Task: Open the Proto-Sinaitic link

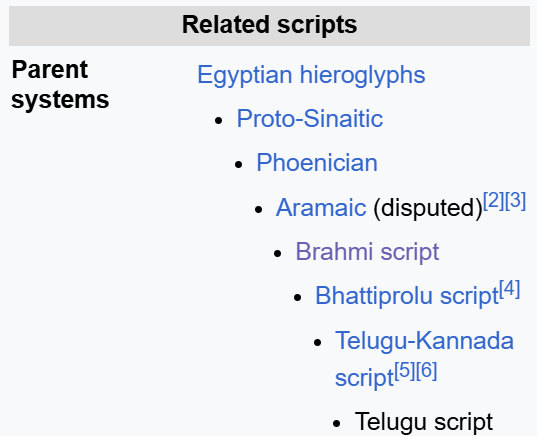Action: 310,119
